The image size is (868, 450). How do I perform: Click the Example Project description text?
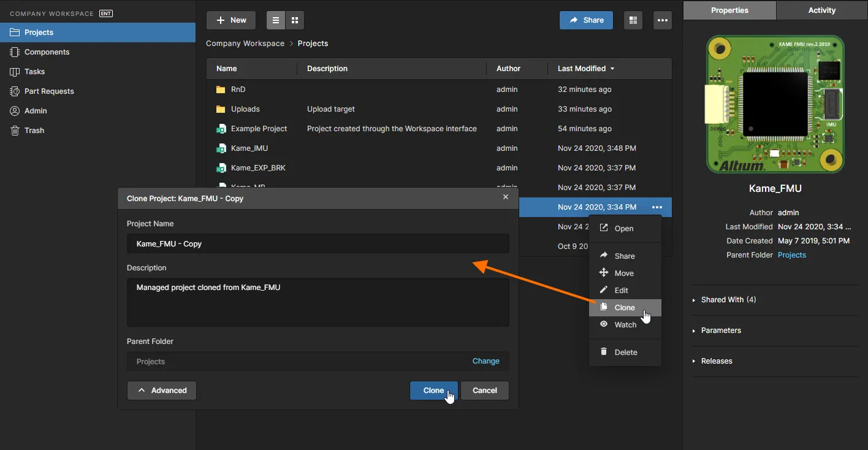click(392, 129)
